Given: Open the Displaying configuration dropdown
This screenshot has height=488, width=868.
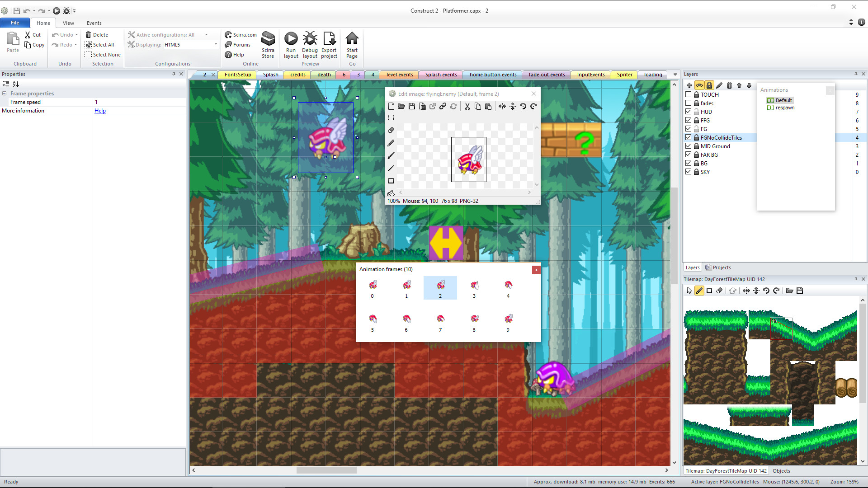Looking at the screenshot, I should pyautogui.click(x=216, y=44).
